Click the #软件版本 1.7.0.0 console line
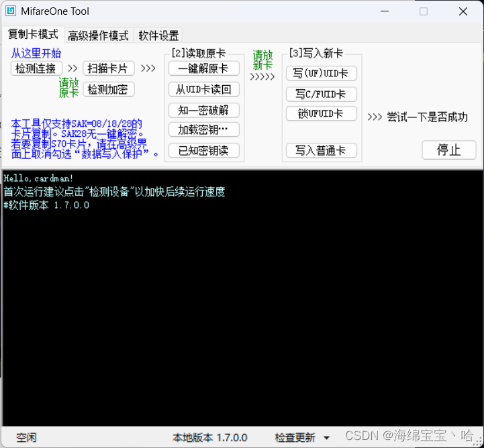The image size is (484, 448). coord(46,205)
